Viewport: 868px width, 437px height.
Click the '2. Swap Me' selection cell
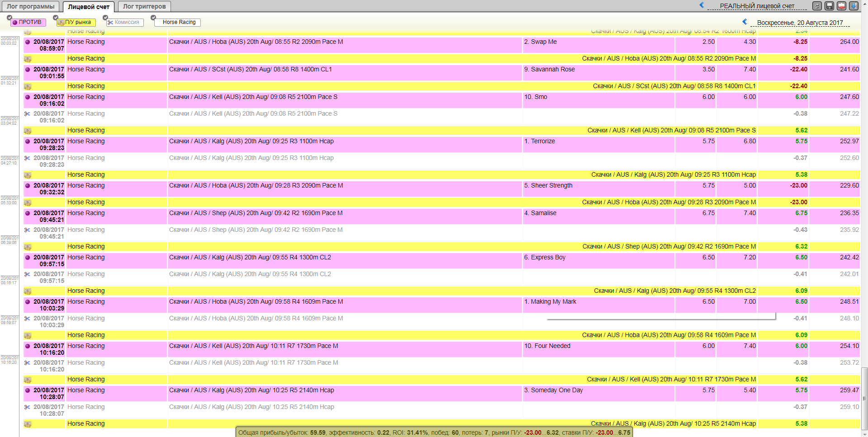(x=598, y=45)
